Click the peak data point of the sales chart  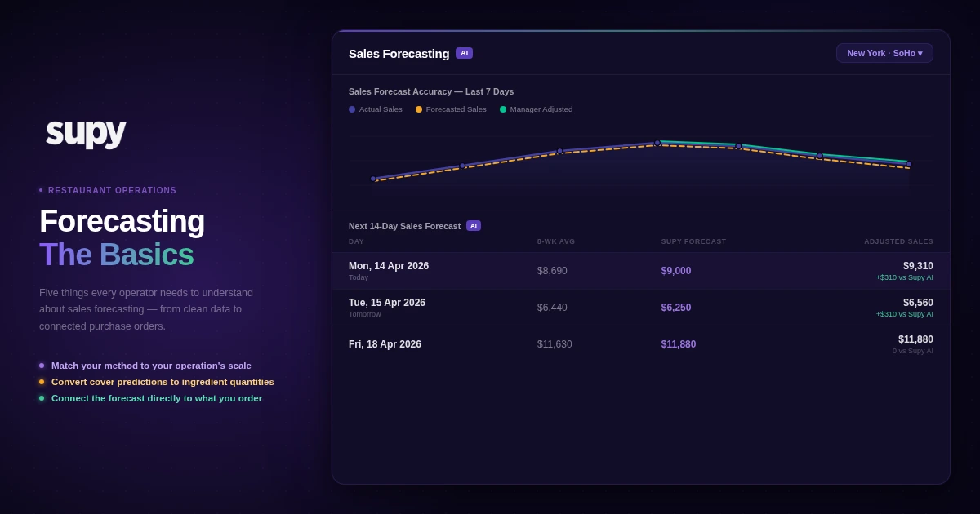[x=659, y=143]
